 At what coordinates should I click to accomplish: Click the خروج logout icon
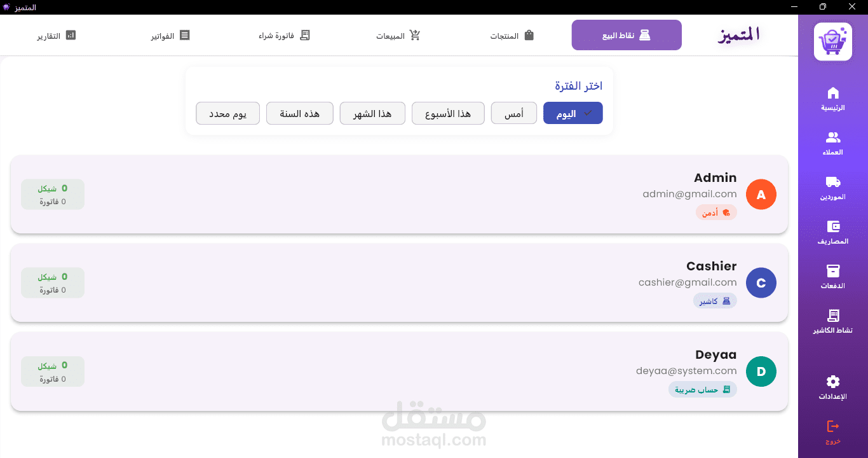[x=833, y=426]
